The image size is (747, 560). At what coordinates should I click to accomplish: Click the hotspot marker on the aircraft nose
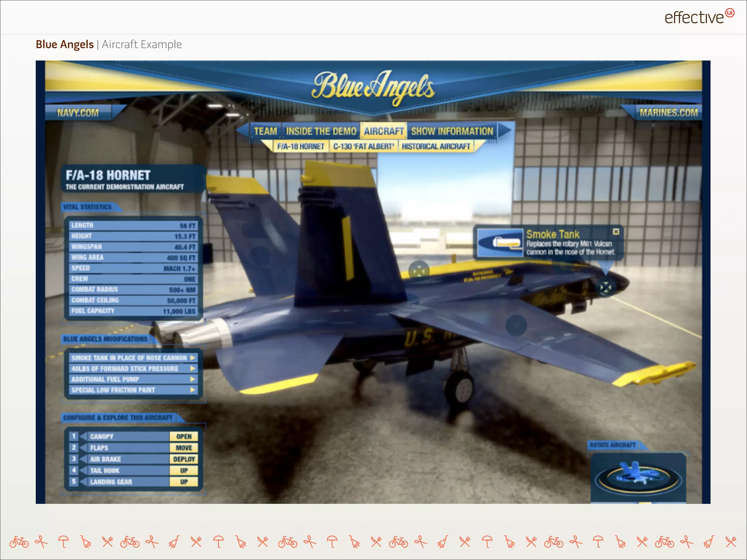tap(606, 287)
